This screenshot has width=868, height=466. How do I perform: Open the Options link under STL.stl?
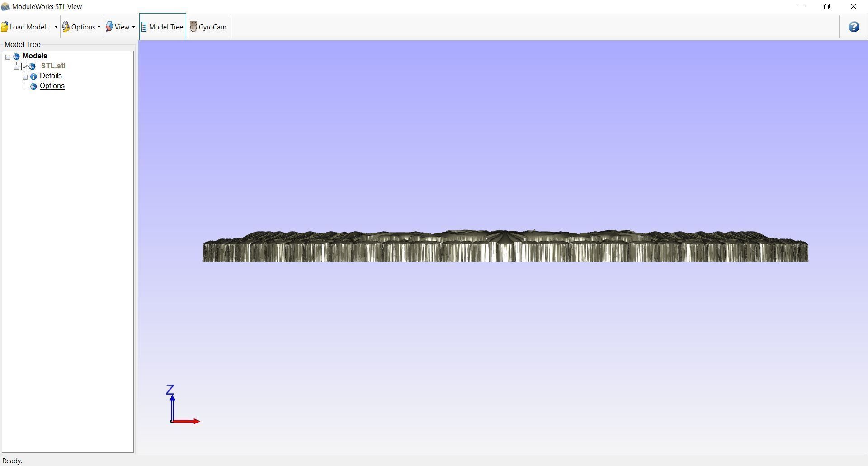point(52,86)
